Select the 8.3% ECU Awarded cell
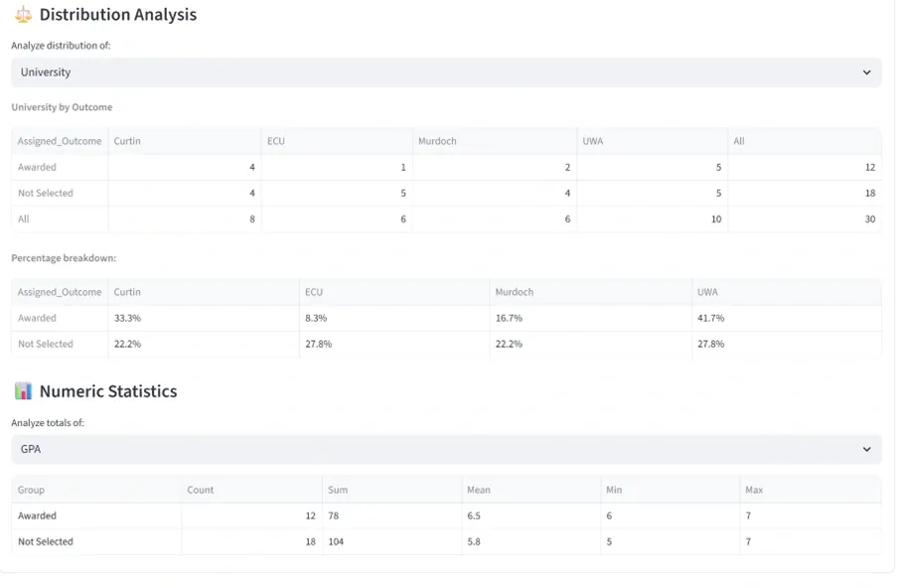 click(x=316, y=318)
